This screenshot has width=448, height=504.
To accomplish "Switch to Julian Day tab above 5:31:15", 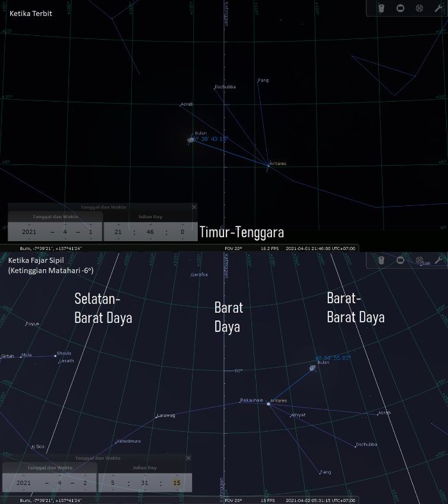I will [x=145, y=468].
